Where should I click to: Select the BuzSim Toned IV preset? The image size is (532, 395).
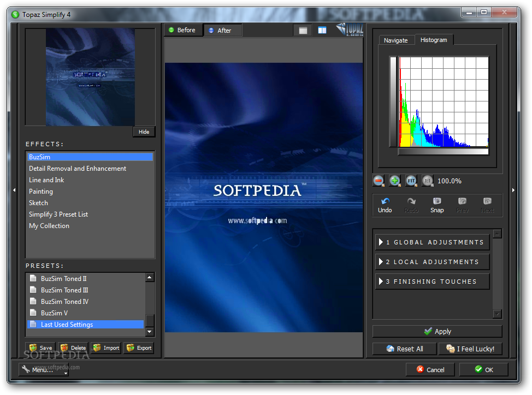click(x=86, y=302)
